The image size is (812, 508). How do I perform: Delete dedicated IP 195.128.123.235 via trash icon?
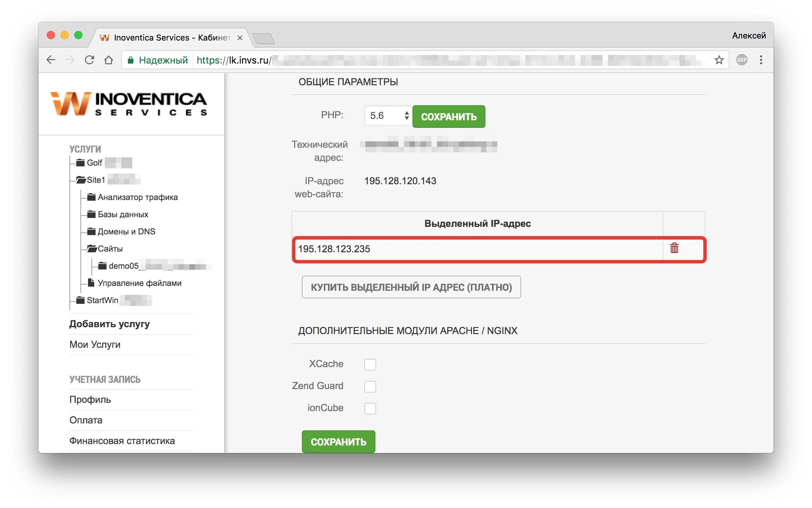pos(674,248)
